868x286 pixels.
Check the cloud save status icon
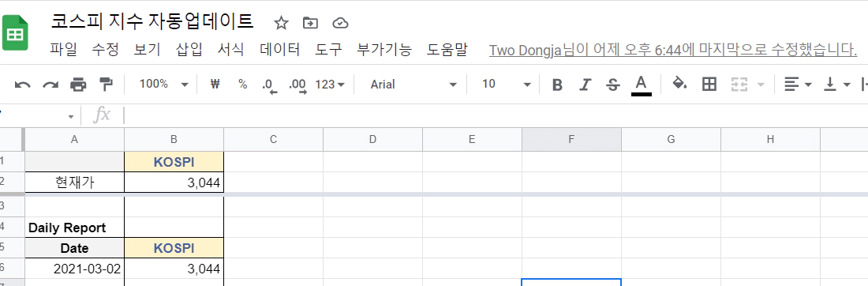click(340, 23)
